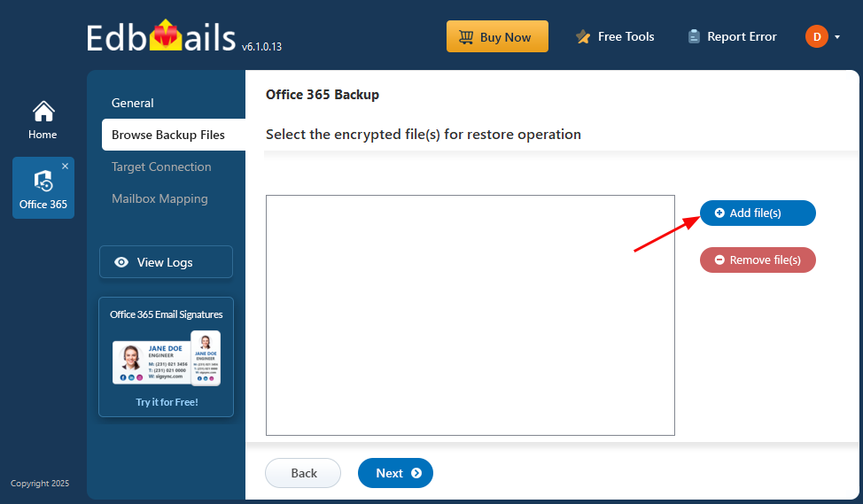Click the Next button
Screen dimensions: 863x504
coord(395,473)
